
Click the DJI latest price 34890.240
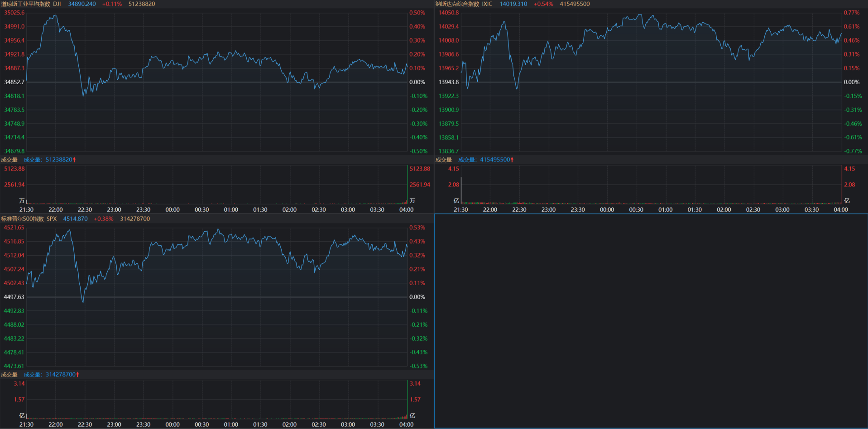(x=82, y=4)
